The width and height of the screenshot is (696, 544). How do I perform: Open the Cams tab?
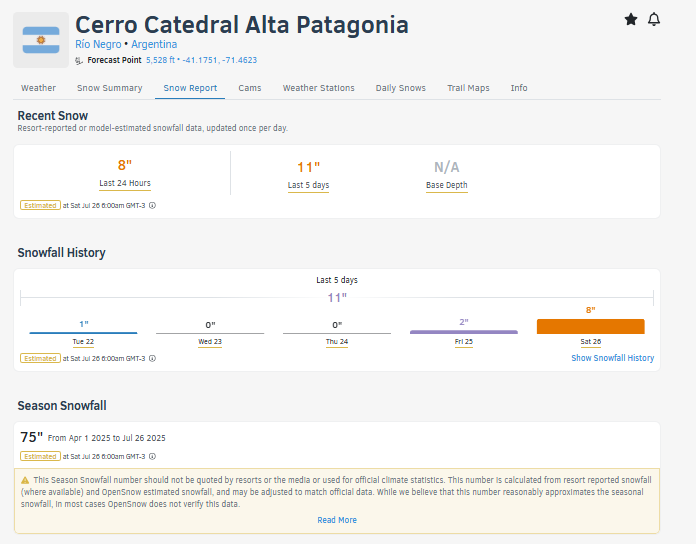pos(249,88)
